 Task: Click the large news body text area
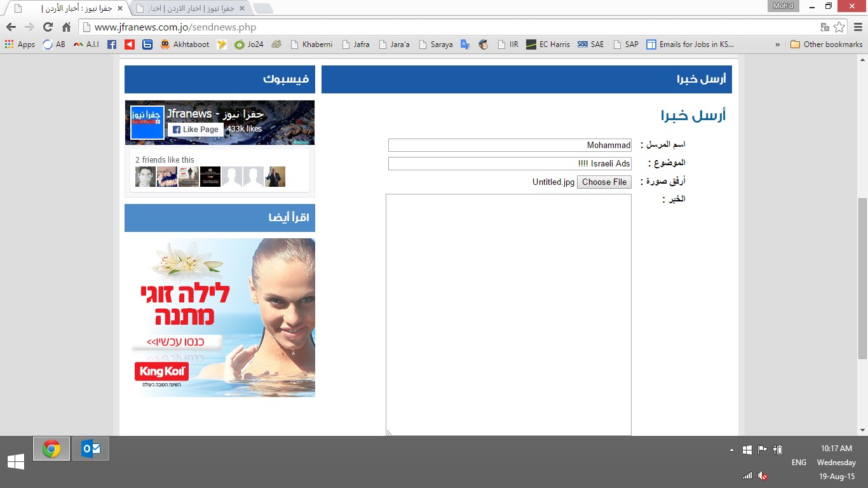pyautogui.click(x=508, y=315)
